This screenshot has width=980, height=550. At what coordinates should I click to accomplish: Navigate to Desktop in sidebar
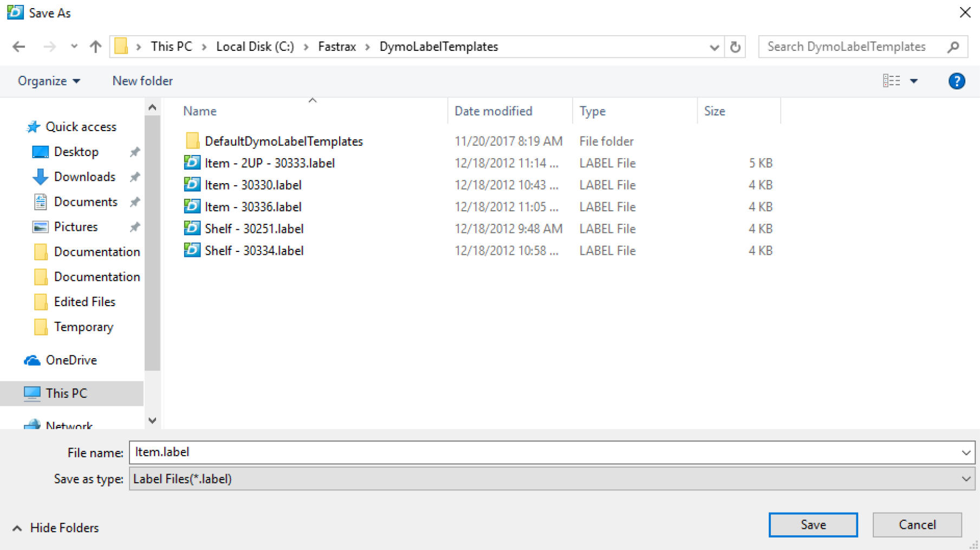pyautogui.click(x=76, y=152)
